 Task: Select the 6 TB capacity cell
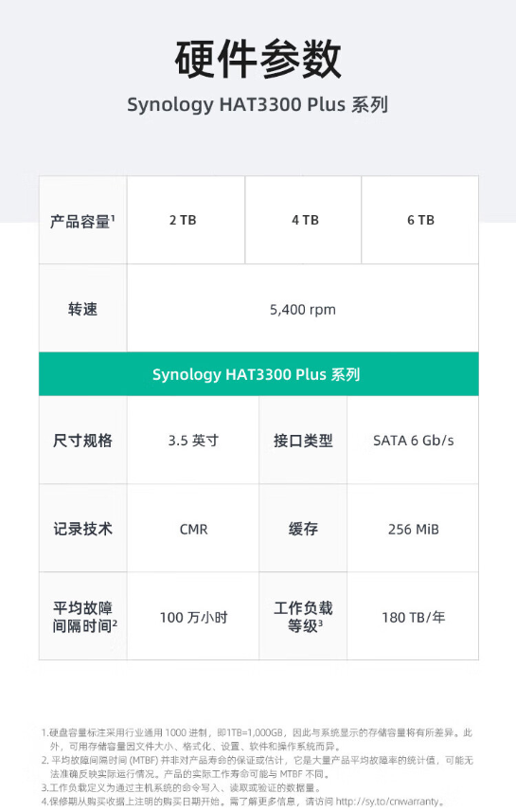(x=420, y=220)
